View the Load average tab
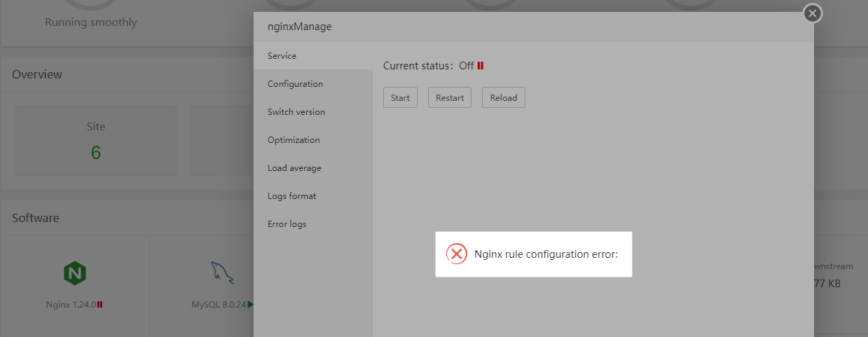Screen dimensions: 868x337 (294, 168)
